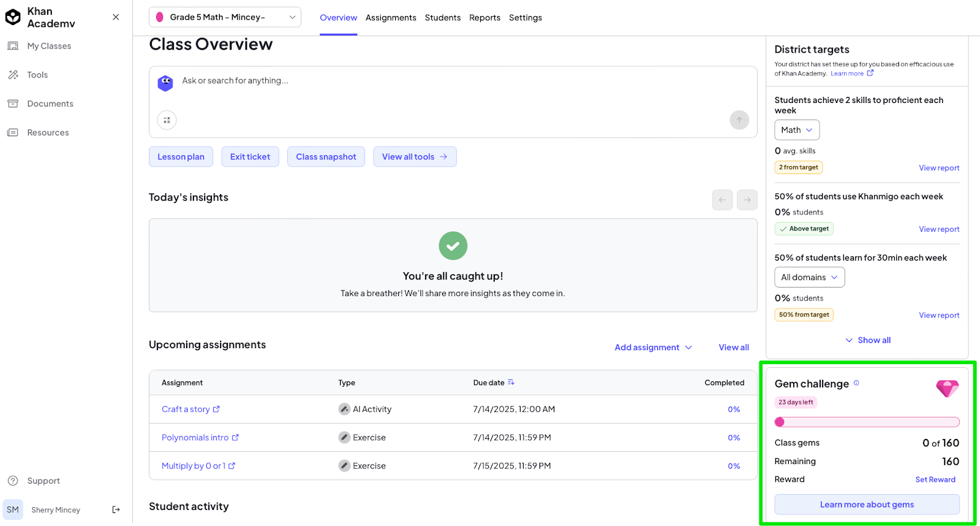
Task: Click the pink gem icon
Action: click(947, 388)
